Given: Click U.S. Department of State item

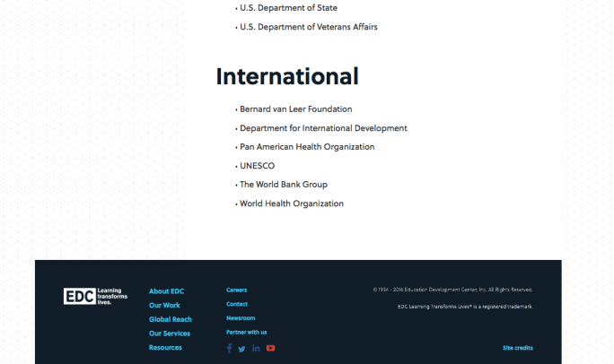Looking at the screenshot, I should (x=288, y=8).
